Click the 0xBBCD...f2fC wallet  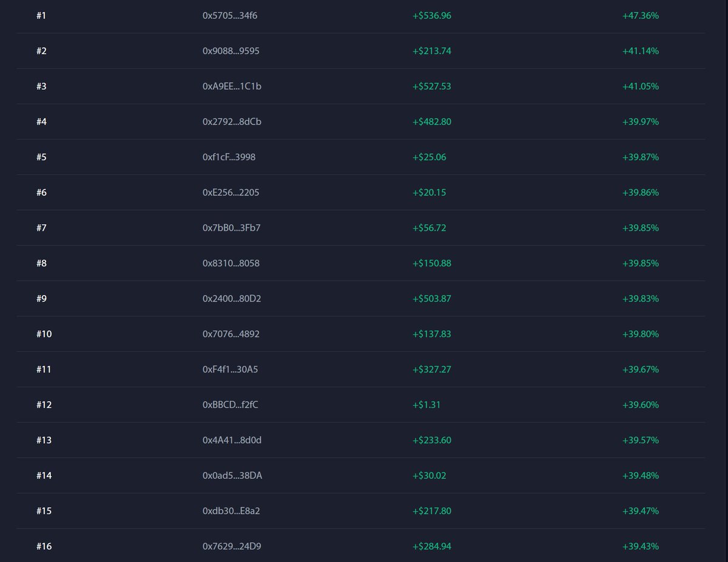[x=230, y=405]
